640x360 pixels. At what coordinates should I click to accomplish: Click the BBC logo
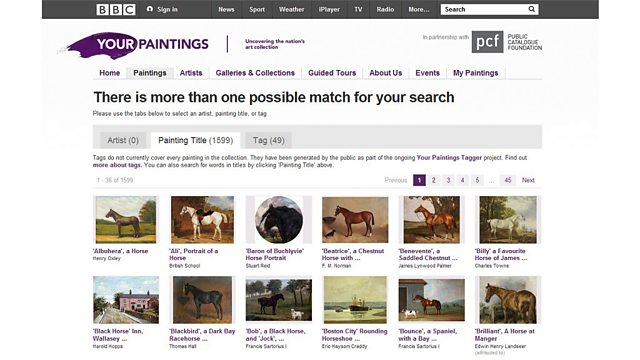116,9
